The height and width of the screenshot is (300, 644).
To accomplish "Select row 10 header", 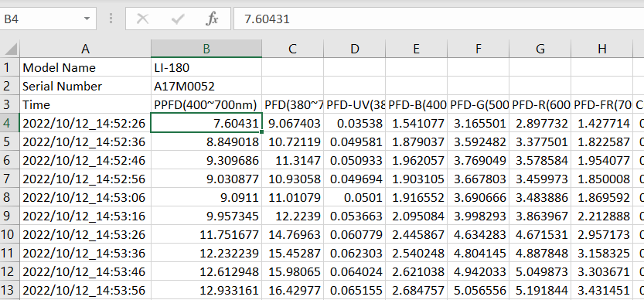I will click(9, 234).
